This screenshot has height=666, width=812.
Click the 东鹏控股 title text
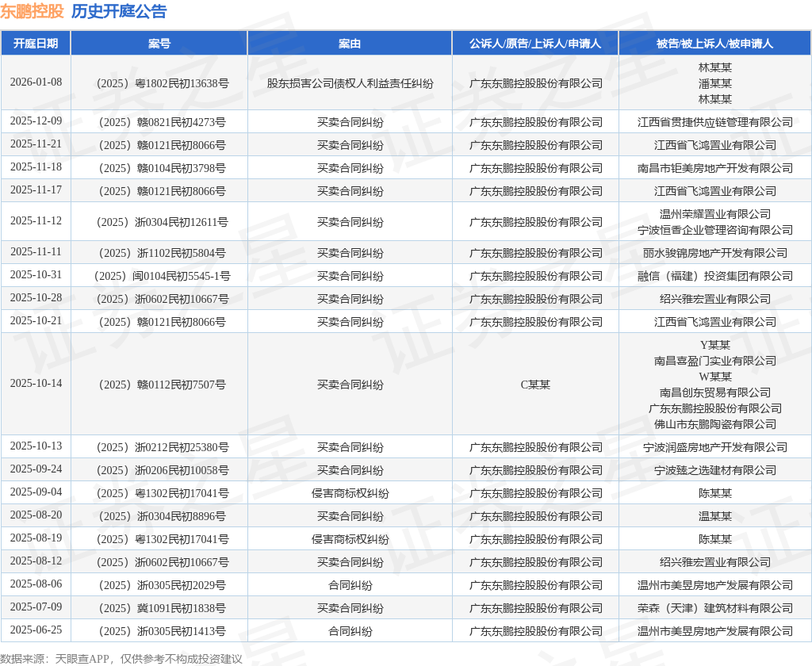pos(32,11)
